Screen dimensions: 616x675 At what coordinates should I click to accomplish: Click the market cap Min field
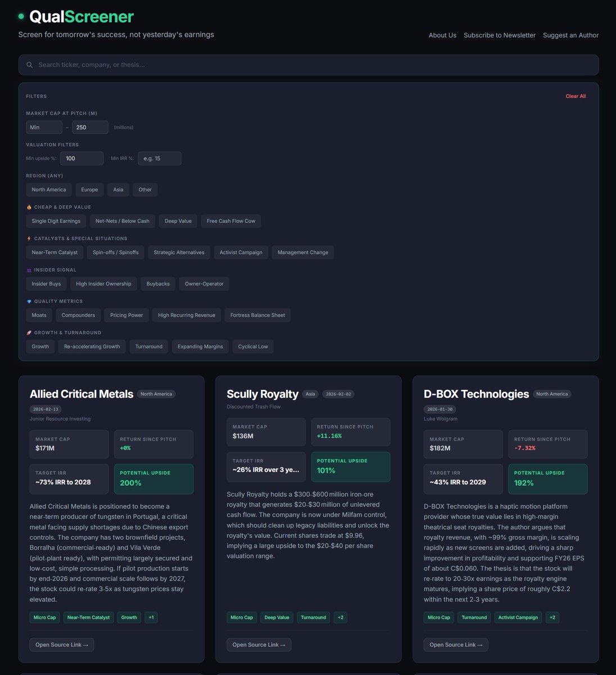coord(44,127)
